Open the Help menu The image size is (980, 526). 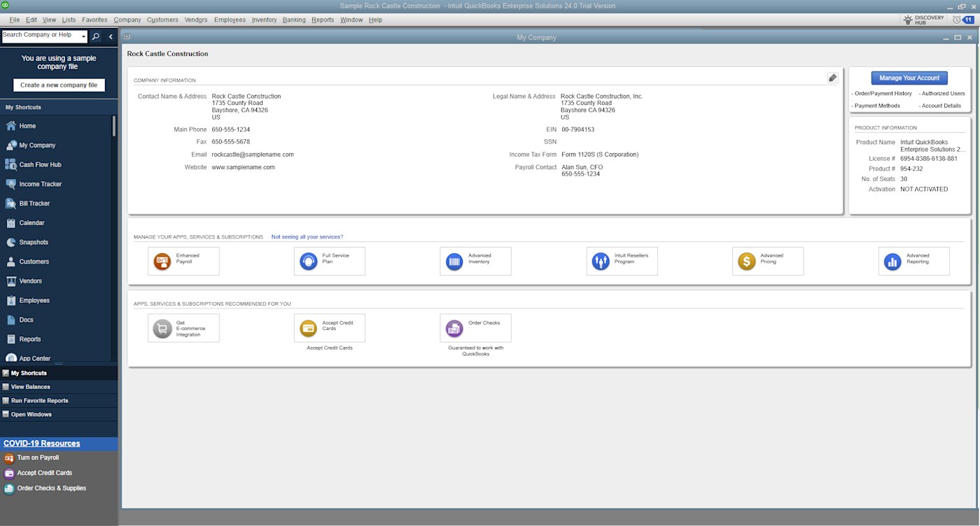(375, 20)
